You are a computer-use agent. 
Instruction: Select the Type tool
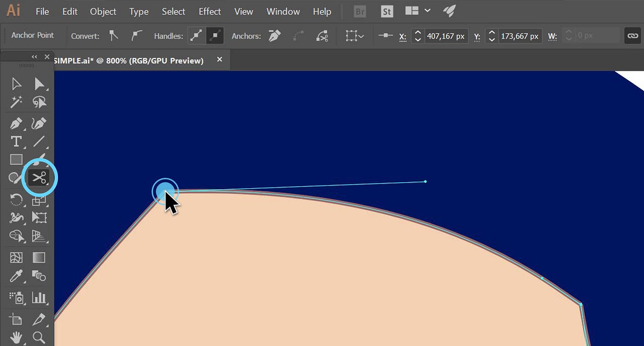16,142
